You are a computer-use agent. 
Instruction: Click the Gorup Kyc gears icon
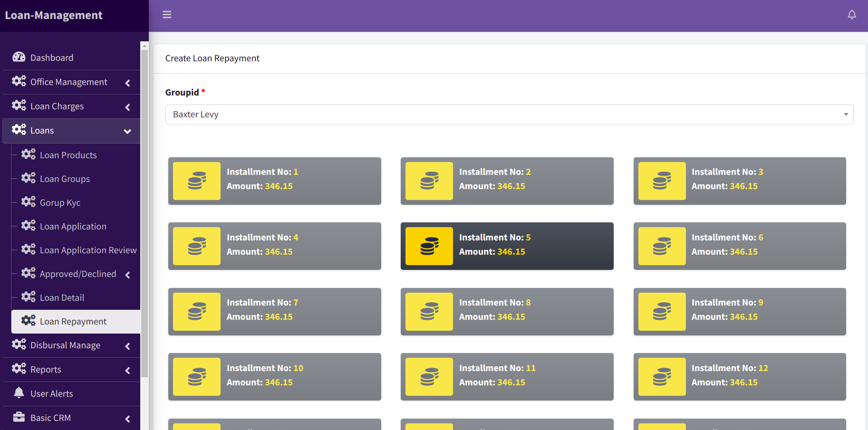[29, 202]
